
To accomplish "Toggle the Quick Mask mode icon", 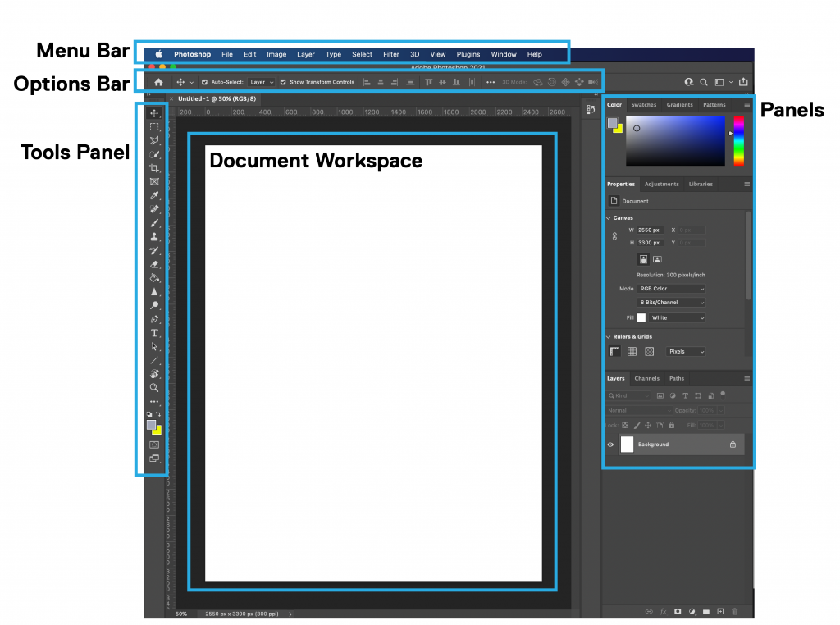I will pos(154,445).
